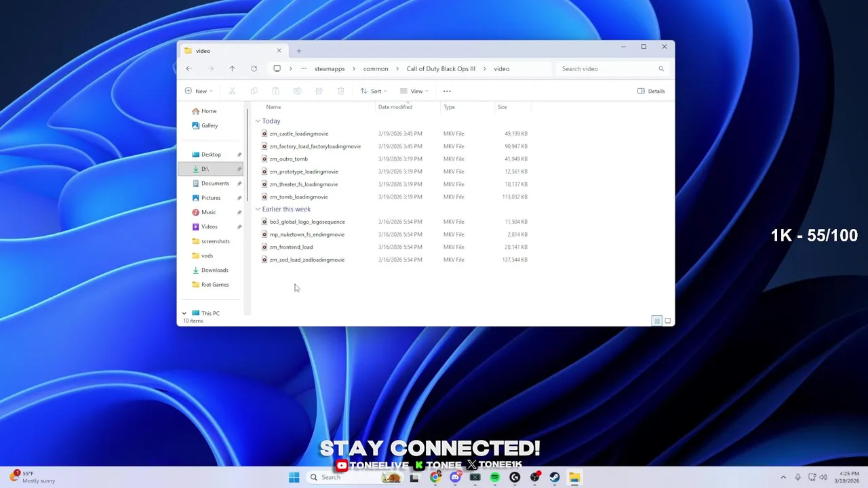Collapse the Today group
868x488 pixels.
tap(258, 121)
